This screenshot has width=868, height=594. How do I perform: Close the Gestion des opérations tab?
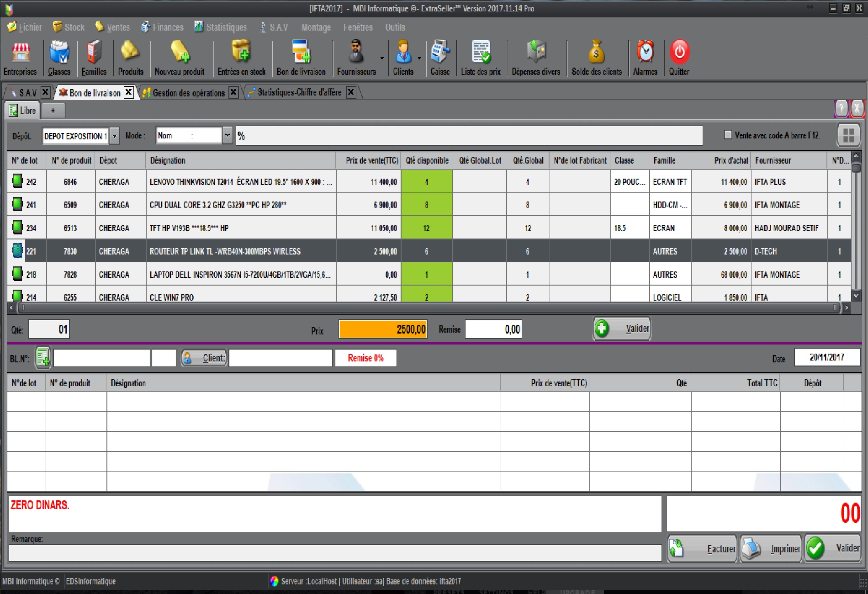coord(233,92)
